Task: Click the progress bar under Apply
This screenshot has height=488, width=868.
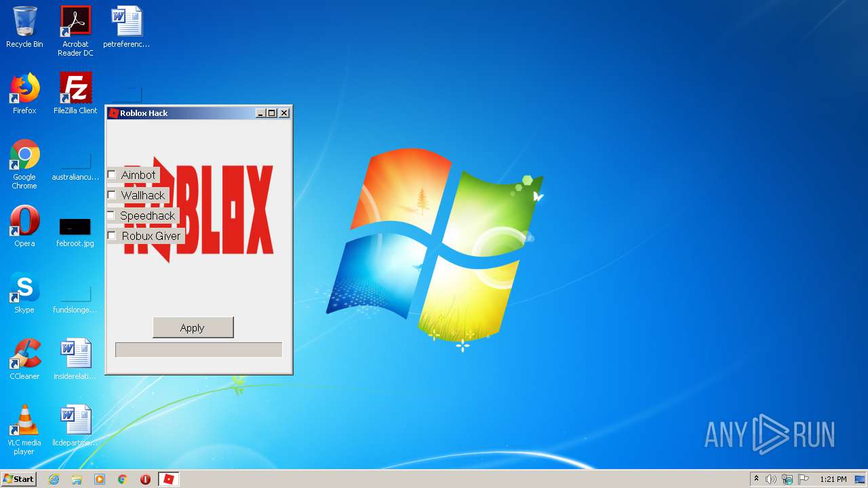Action: click(199, 350)
